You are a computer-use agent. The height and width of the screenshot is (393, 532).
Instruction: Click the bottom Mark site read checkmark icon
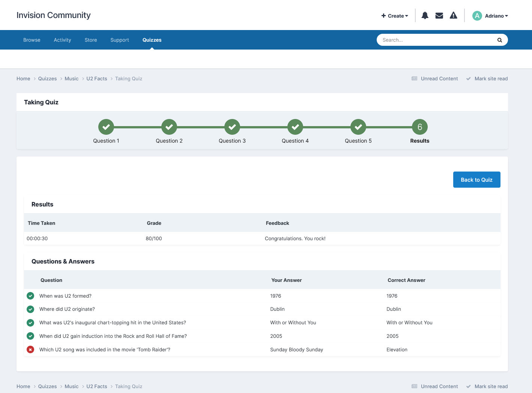point(468,387)
